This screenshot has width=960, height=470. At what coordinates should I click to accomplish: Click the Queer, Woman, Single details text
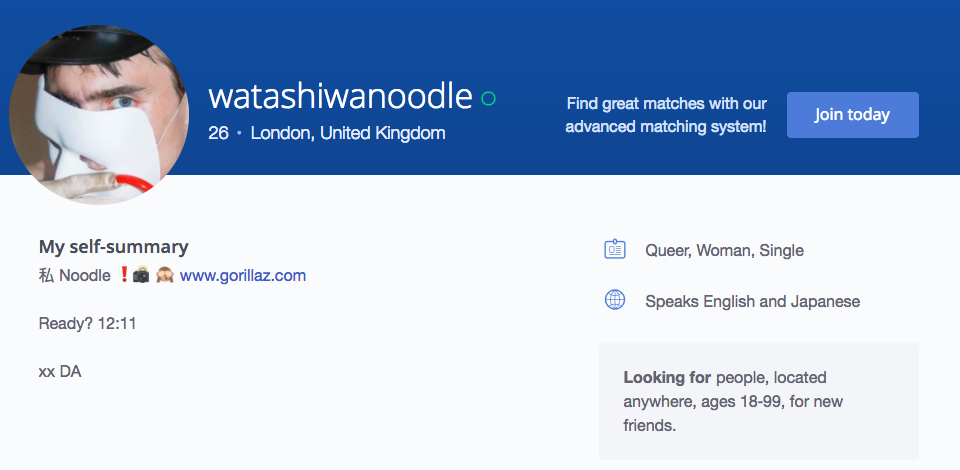click(724, 250)
